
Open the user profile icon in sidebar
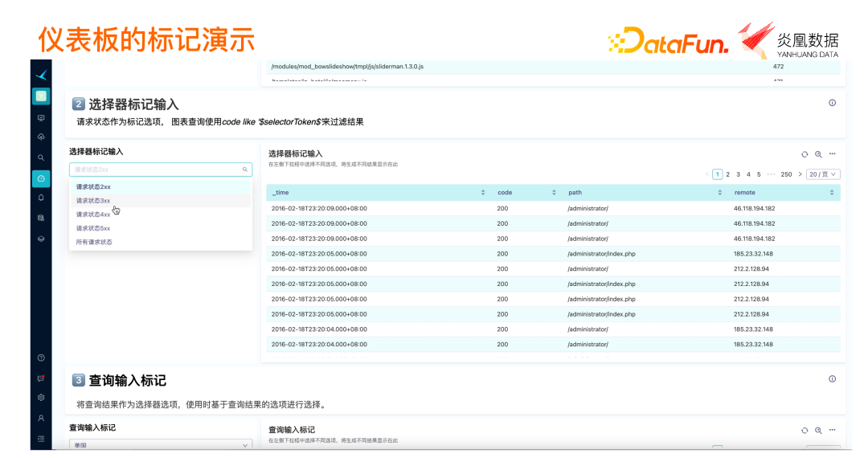point(41,418)
